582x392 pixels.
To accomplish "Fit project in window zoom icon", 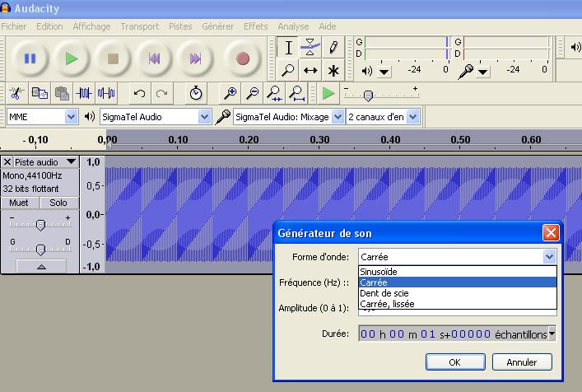I will (x=297, y=93).
